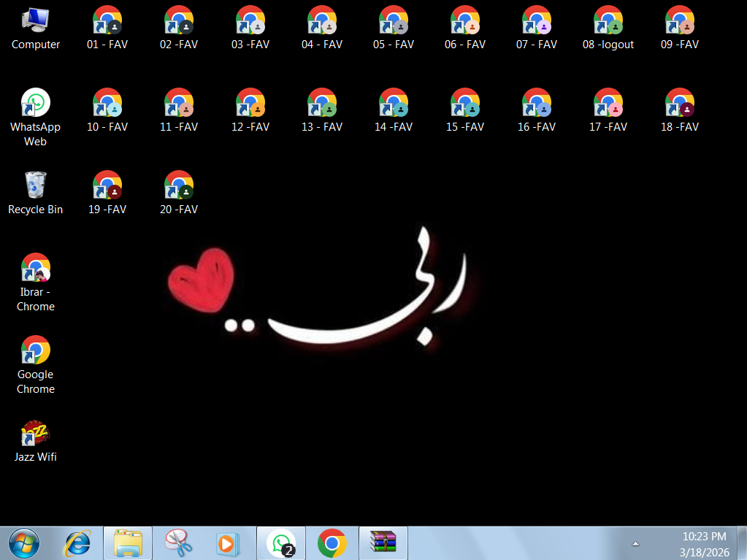
Task: Select the Recycle Bin icon
Action: pos(35,193)
